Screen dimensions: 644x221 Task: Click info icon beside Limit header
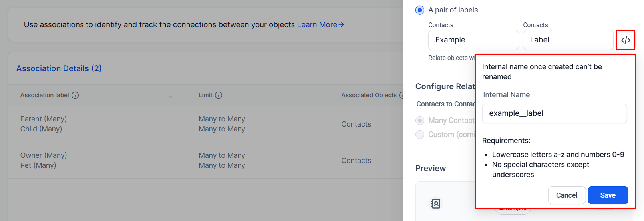(219, 95)
